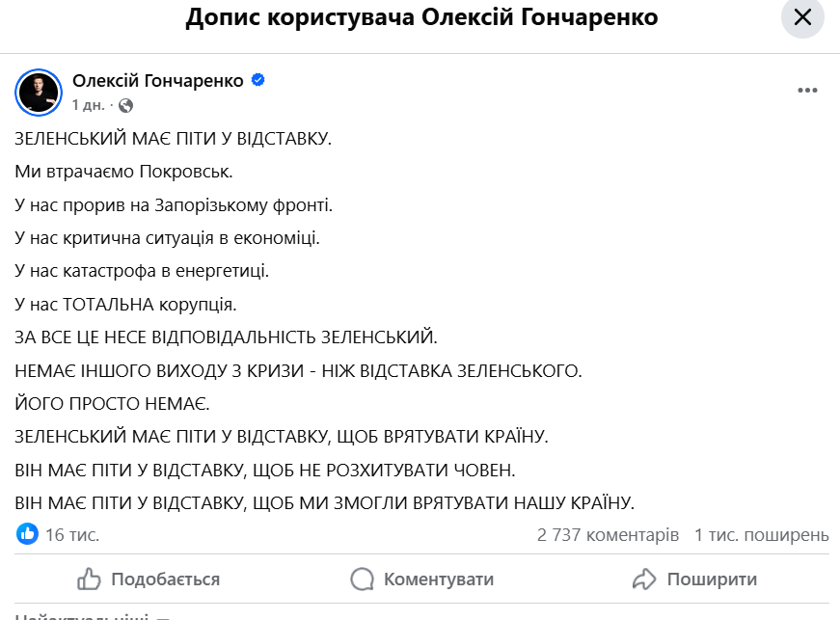
Task: Expand the Найактуальніші comment sorting dropdown
Action: [92, 615]
